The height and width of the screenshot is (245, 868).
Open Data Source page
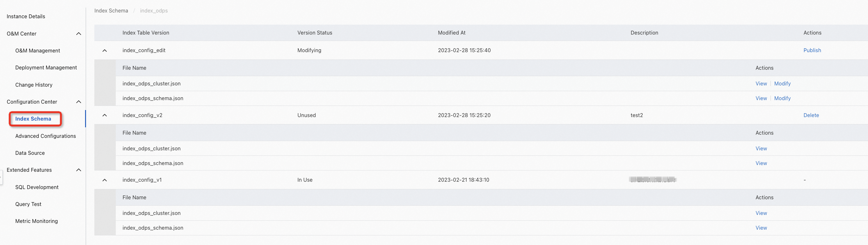click(x=30, y=153)
